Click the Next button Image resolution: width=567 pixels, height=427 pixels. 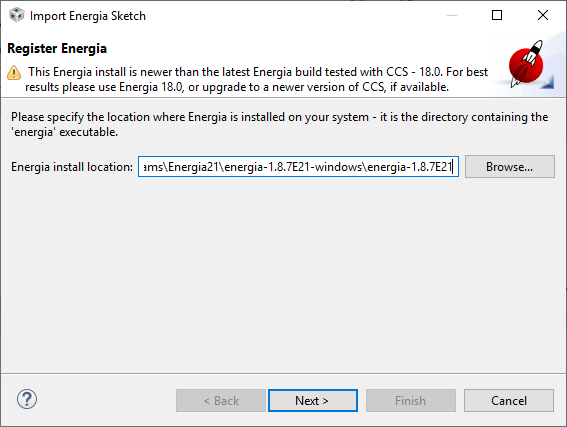(x=313, y=400)
